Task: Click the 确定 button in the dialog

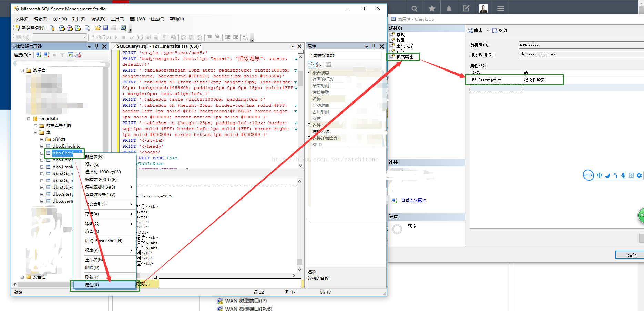Action: [x=630, y=255]
